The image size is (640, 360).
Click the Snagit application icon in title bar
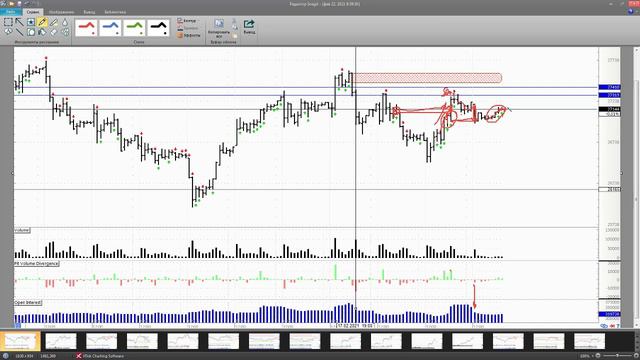3,4
